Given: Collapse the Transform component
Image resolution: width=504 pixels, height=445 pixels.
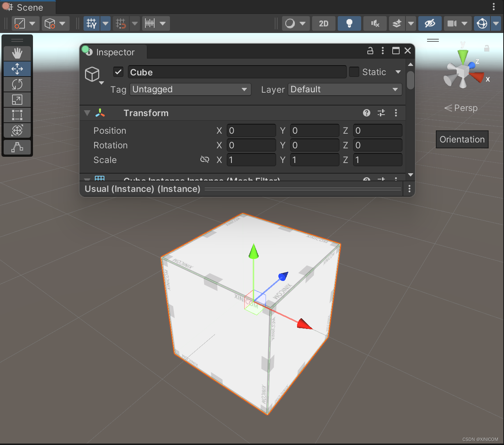Looking at the screenshot, I should click(87, 113).
